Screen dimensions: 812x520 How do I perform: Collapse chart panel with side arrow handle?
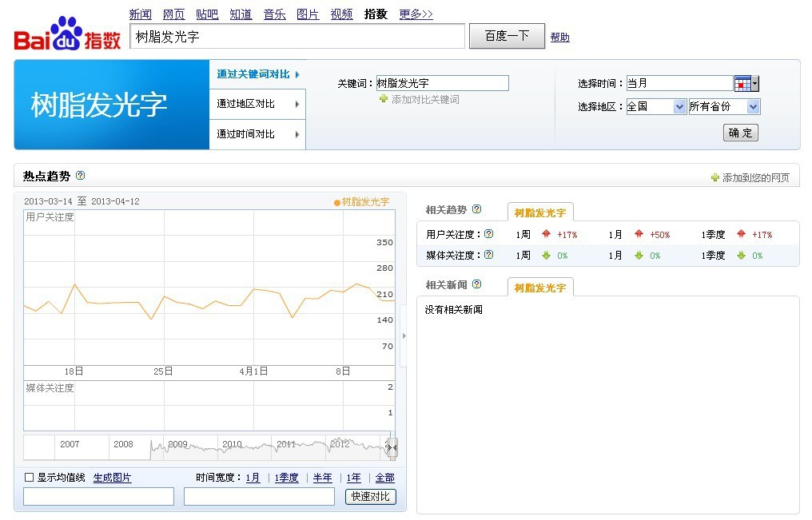pos(404,335)
